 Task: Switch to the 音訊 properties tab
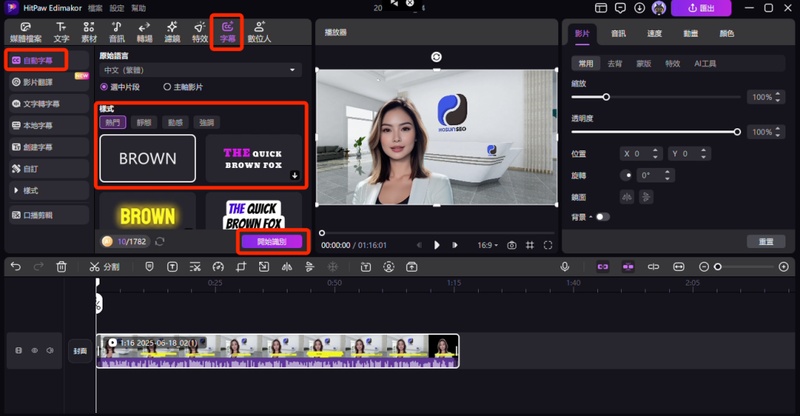tap(618, 33)
